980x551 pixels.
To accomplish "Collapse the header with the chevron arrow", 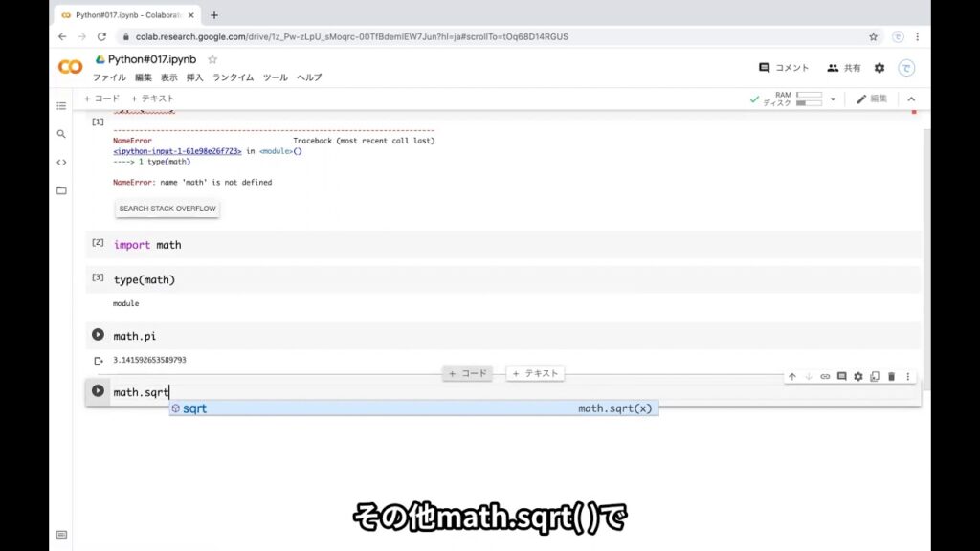I will (x=911, y=99).
